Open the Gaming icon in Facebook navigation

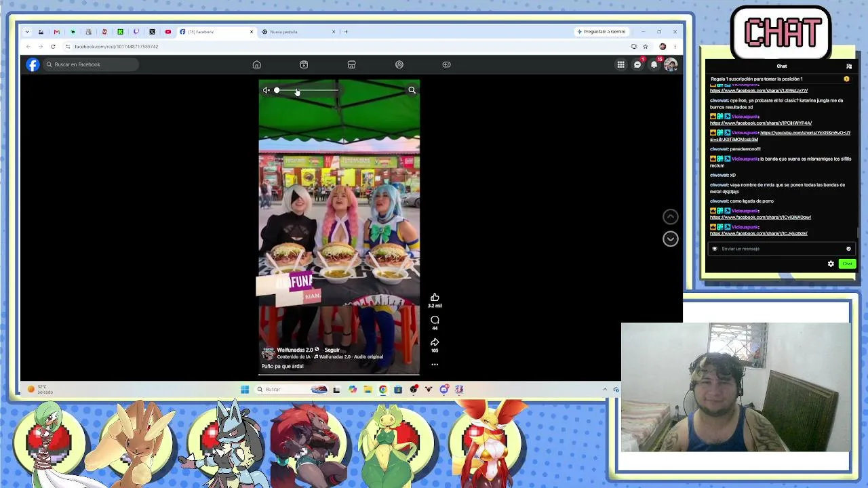(x=446, y=64)
